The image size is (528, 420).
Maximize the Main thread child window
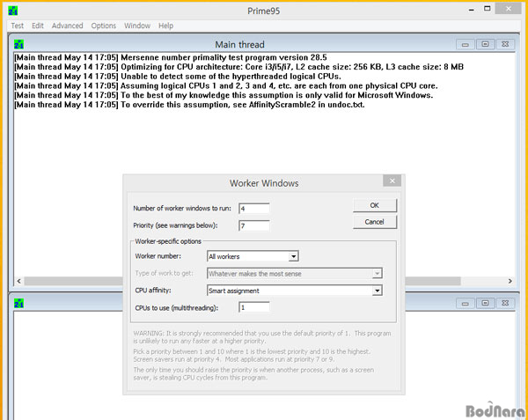click(x=485, y=44)
